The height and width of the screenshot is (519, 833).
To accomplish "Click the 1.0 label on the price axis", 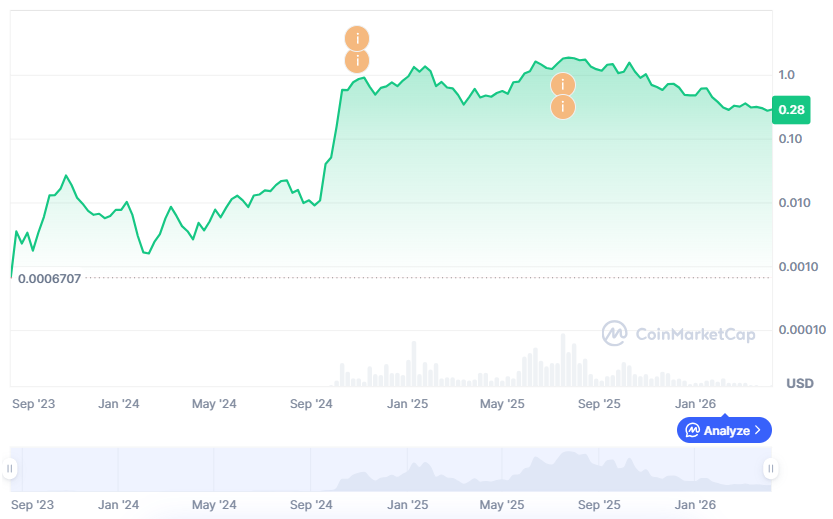I will click(786, 75).
